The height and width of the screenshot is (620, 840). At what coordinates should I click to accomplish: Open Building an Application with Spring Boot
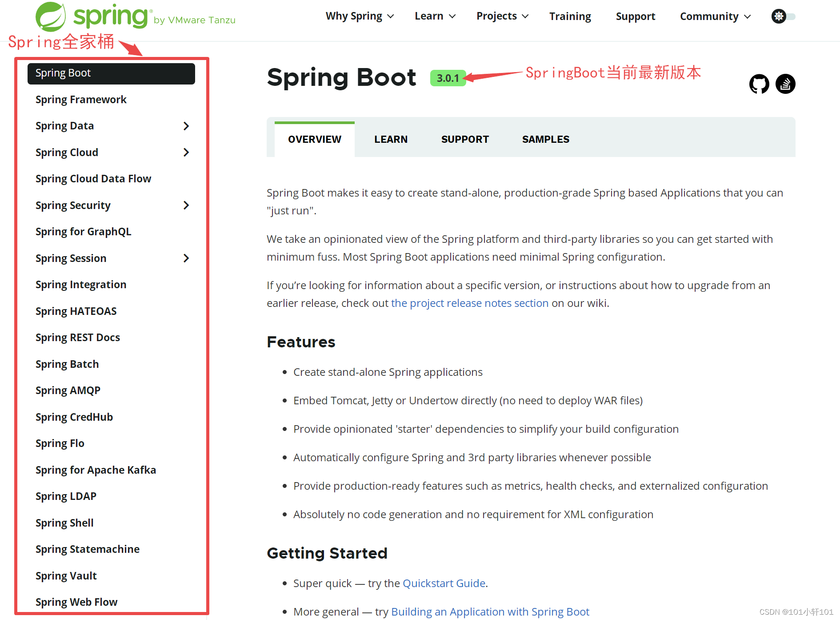point(490,612)
